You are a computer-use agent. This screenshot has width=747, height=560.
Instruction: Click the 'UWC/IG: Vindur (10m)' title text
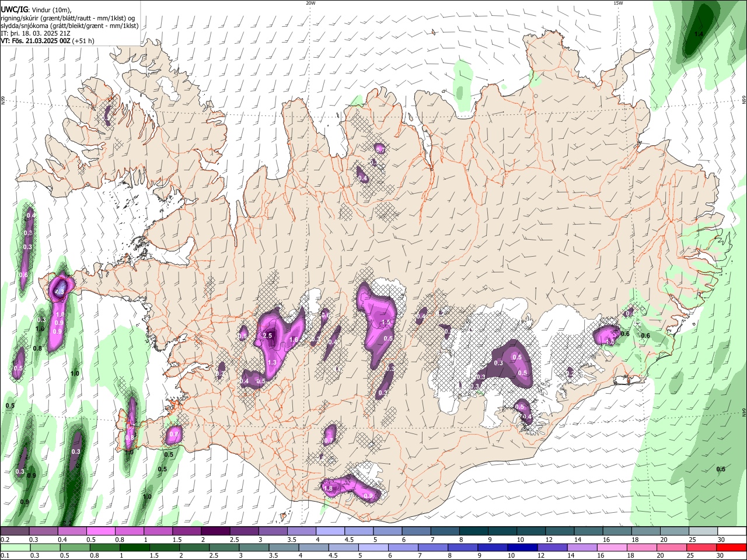[x=36, y=9]
